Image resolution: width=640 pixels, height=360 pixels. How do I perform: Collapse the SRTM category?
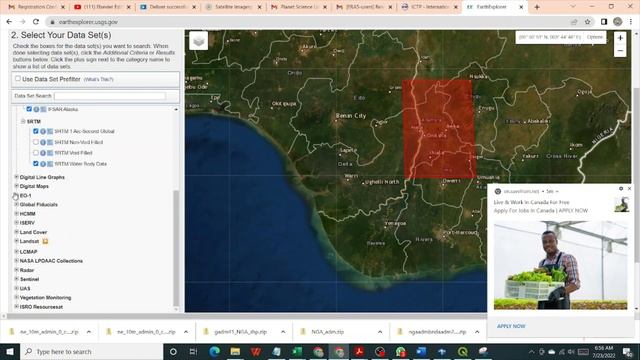coord(23,121)
